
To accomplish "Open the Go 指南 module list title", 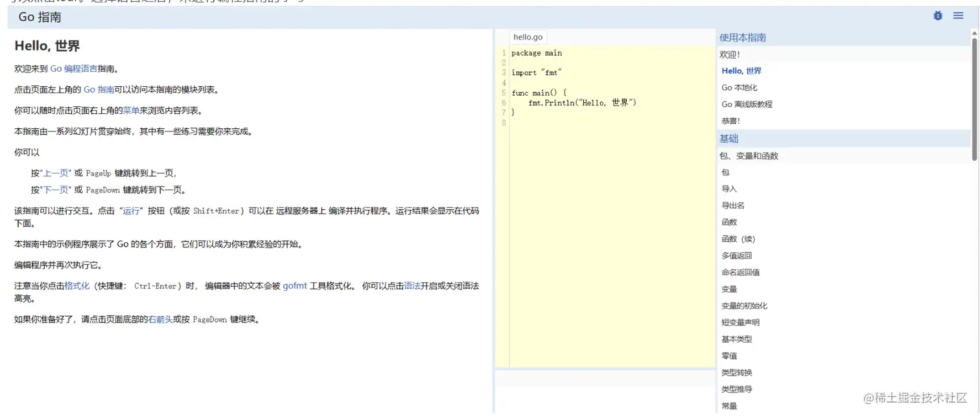I will click(x=40, y=17).
